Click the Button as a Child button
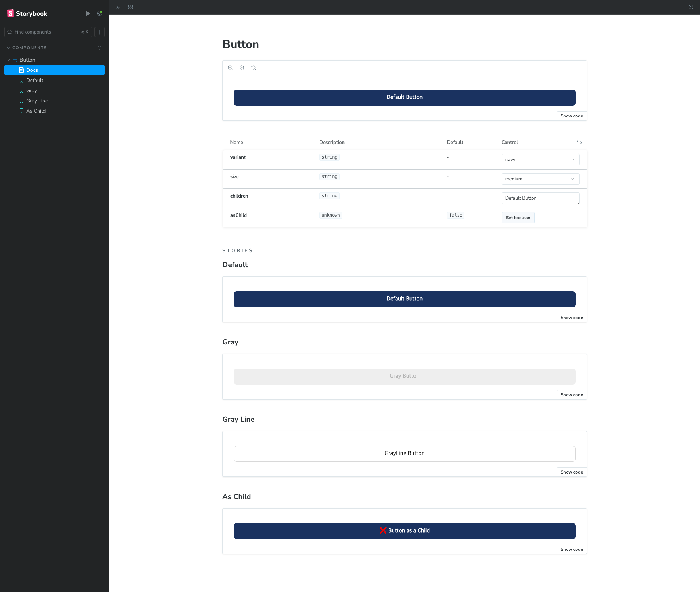Screen dimensions: 700x592 click(x=404, y=531)
